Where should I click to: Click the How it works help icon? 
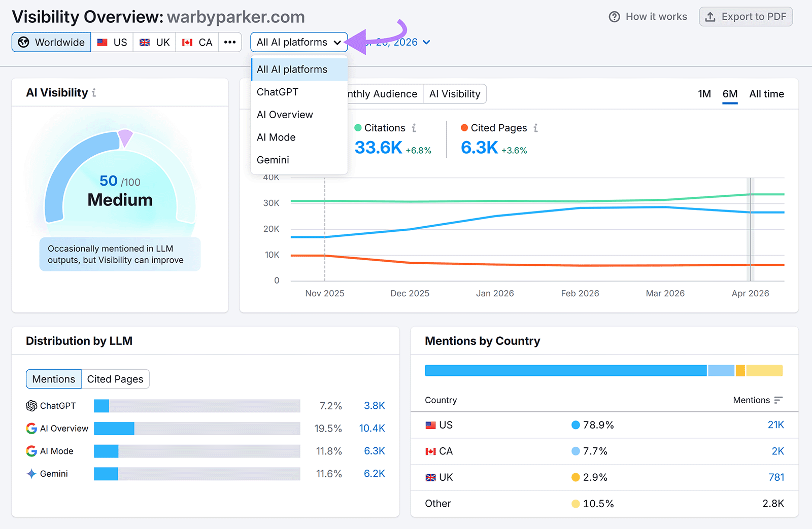(x=615, y=17)
